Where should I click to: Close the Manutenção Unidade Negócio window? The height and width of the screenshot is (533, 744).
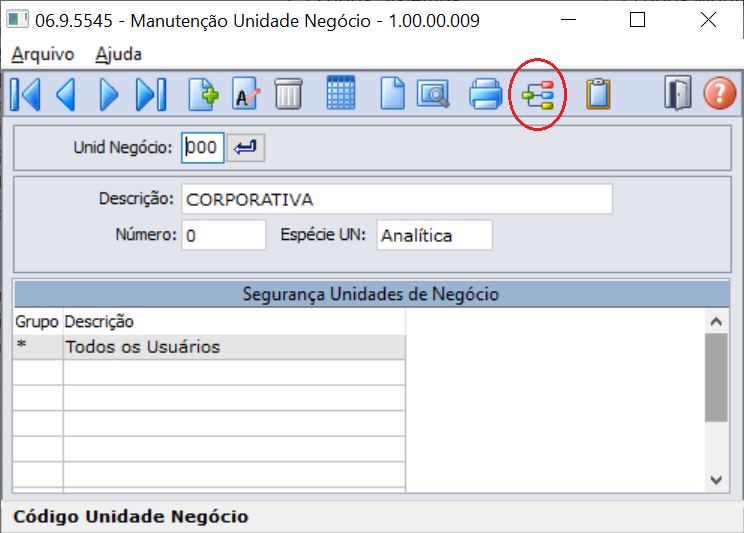click(x=708, y=20)
